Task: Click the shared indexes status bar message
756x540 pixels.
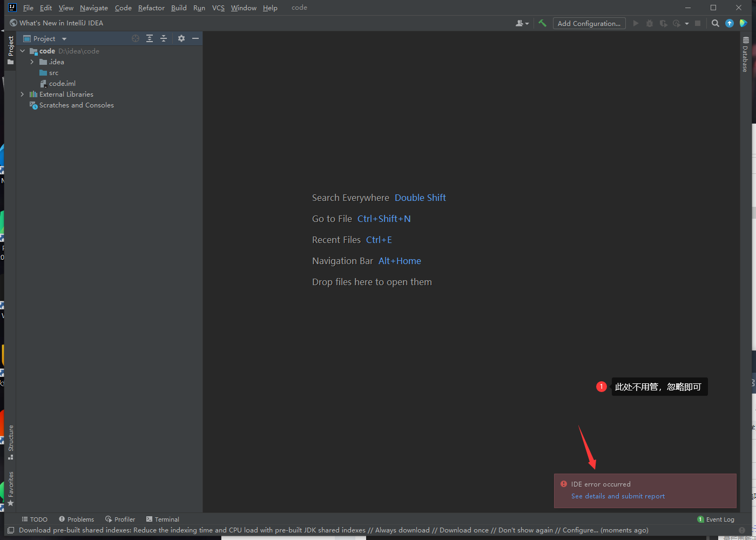Action: [x=334, y=530]
